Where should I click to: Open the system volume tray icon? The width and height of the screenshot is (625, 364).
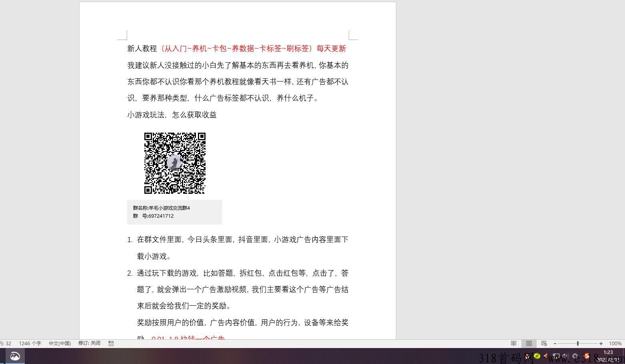[565, 356]
